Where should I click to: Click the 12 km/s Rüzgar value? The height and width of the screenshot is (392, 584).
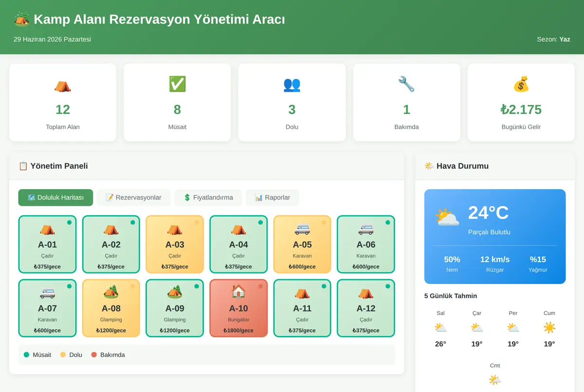click(495, 259)
